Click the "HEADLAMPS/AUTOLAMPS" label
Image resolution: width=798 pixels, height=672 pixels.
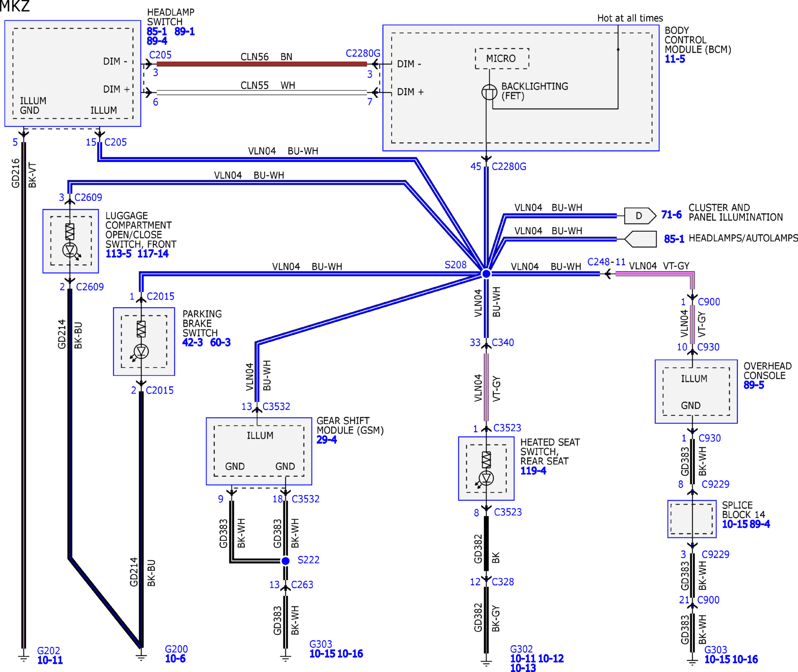click(x=743, y=238)
